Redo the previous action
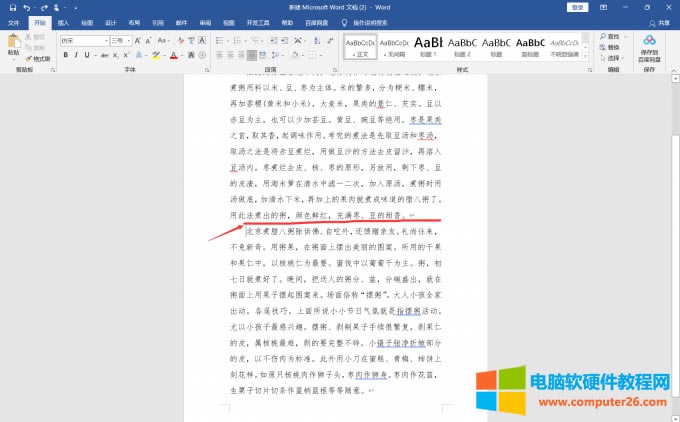The image size is (680, 422). tap(44, 7)
